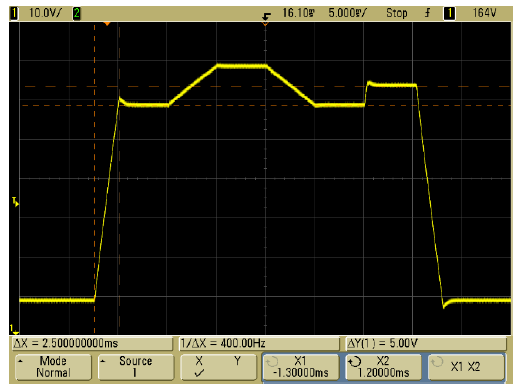Click the orange time reference triangle at the top of the grid
520x389 pixels.
pyautogui.click(x=107, y=24)
